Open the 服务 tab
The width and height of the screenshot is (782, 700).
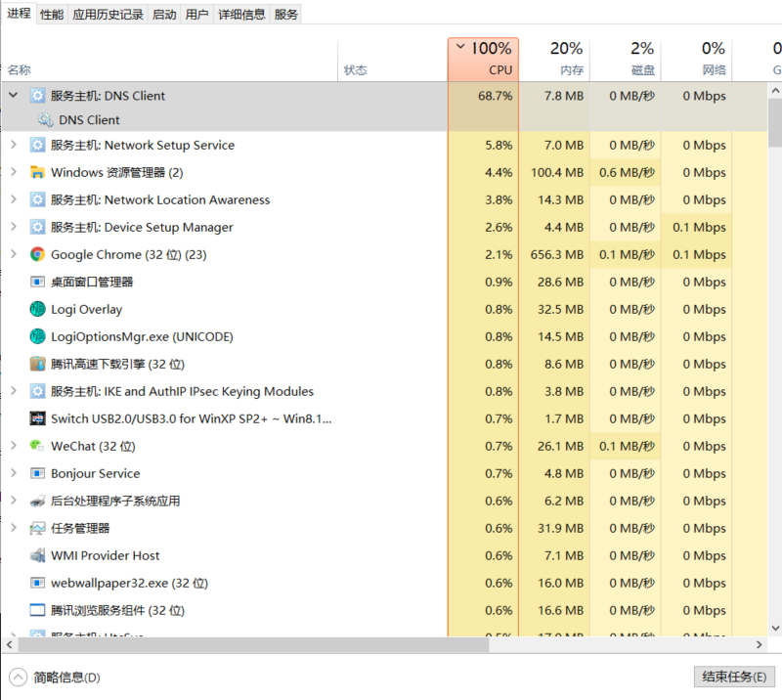coord(286,15)
